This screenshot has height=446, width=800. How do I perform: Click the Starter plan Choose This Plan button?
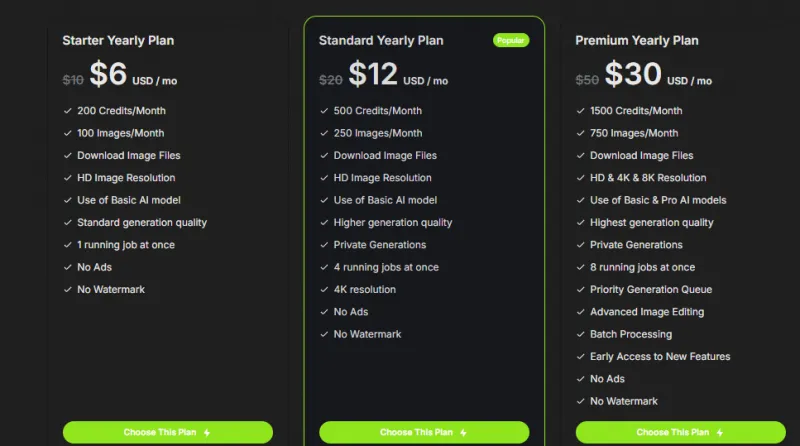(167, 432)
